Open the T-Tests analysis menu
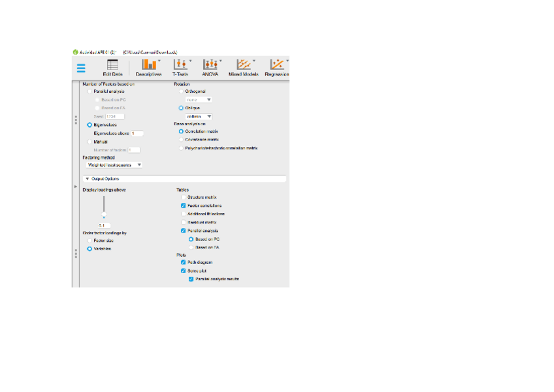Viewport: 554px width, 392px height. point(180,68)
